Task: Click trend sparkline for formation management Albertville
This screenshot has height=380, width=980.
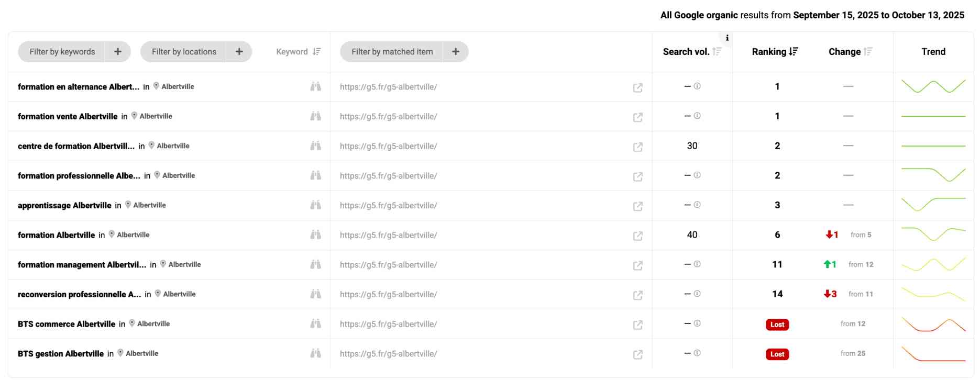Action: click(x=933, y=264)
